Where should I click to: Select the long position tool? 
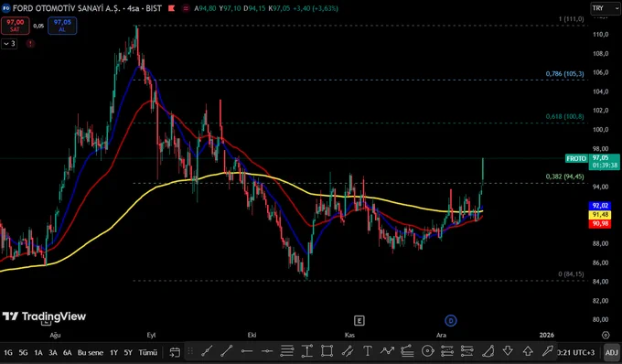[447, 351]
